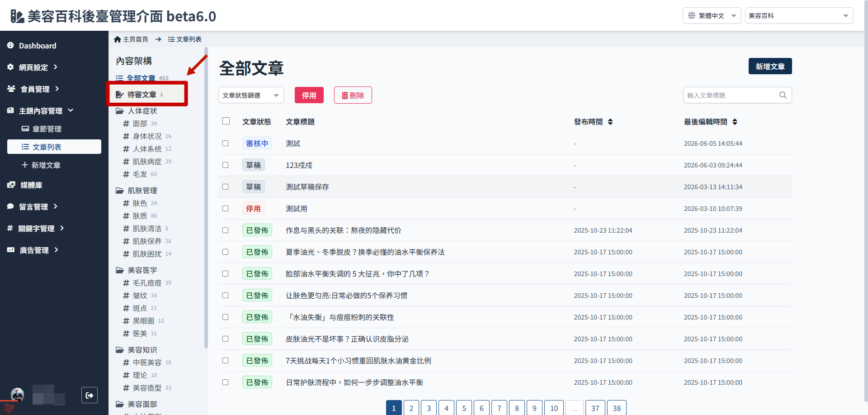The height and width of the screenshot is (415, 868).
Task: Click the 章節管理 sidebar icon
Action: (25, 129)
